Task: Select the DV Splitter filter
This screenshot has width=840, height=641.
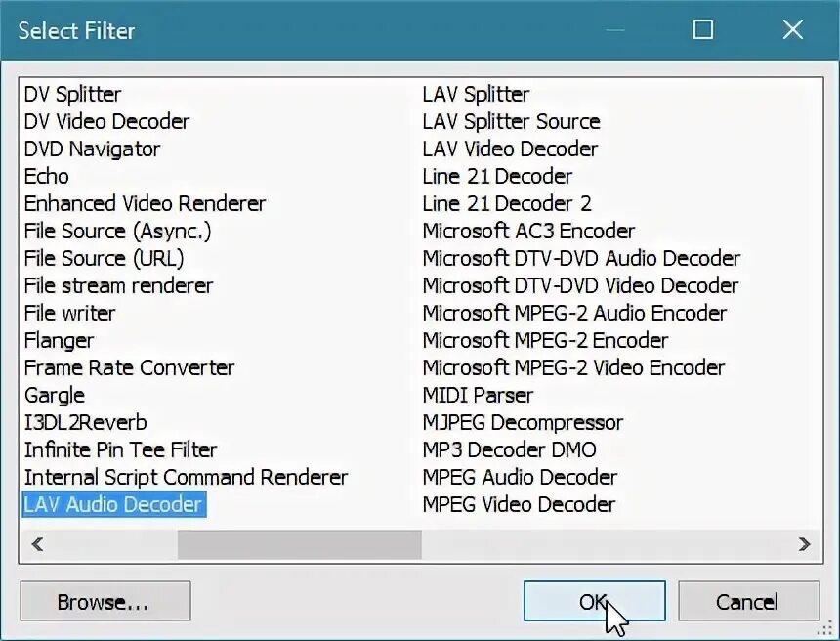Action: [73, 95]
